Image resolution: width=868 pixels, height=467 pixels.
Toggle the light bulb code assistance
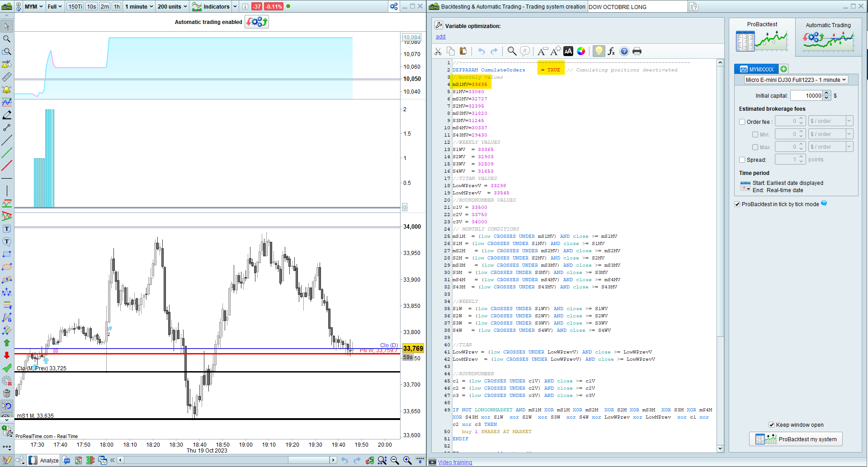tap(599, 51)
